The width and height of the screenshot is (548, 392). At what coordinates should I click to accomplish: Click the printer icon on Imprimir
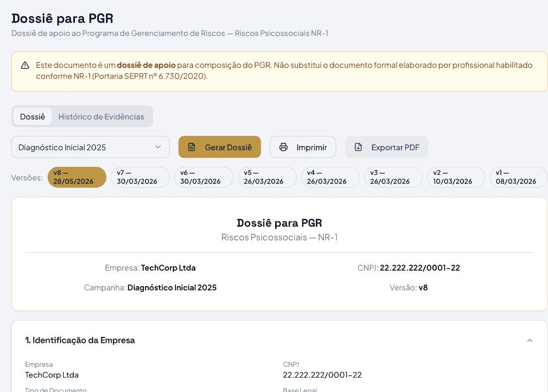click(x=284, y=147)
